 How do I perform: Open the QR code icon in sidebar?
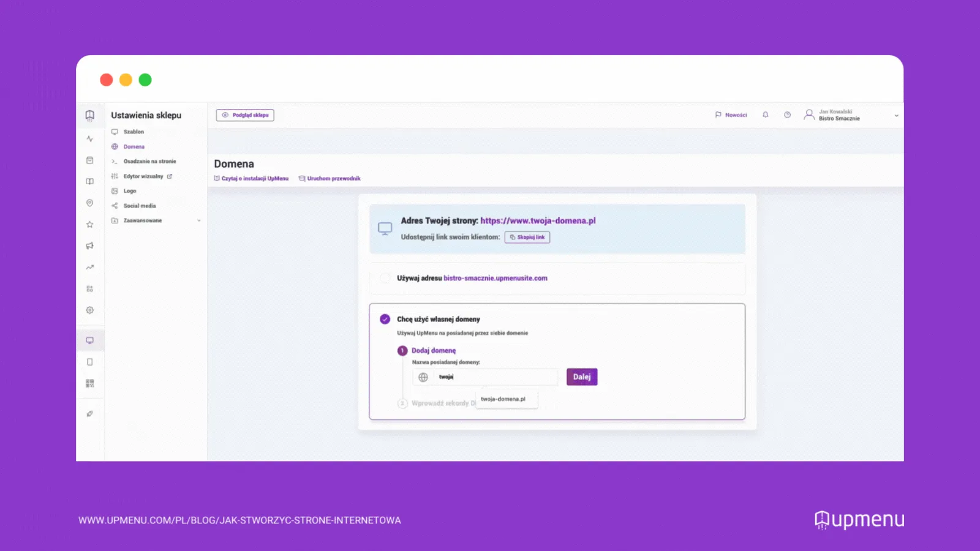point(90,383)
